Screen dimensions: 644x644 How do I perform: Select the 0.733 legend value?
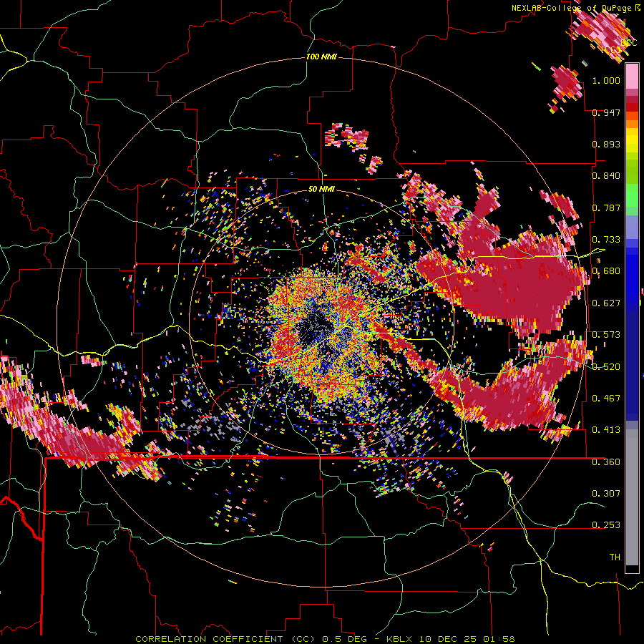click(606, 240)
